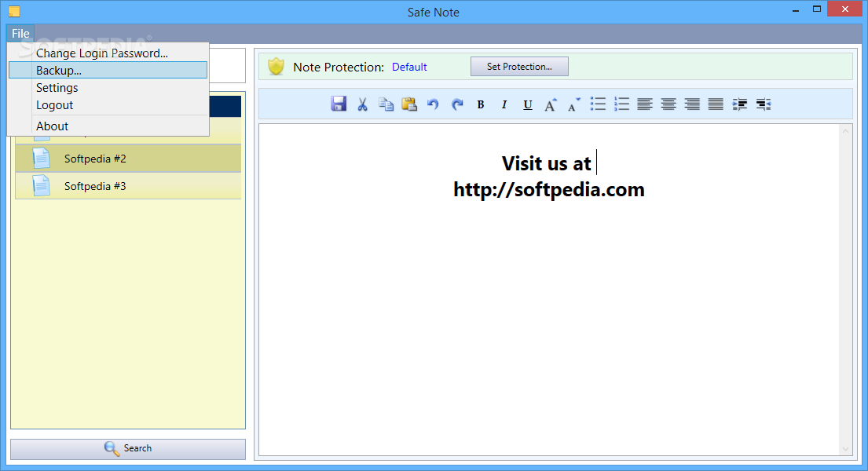Choose Logout in the File menu

pos(108,105)
